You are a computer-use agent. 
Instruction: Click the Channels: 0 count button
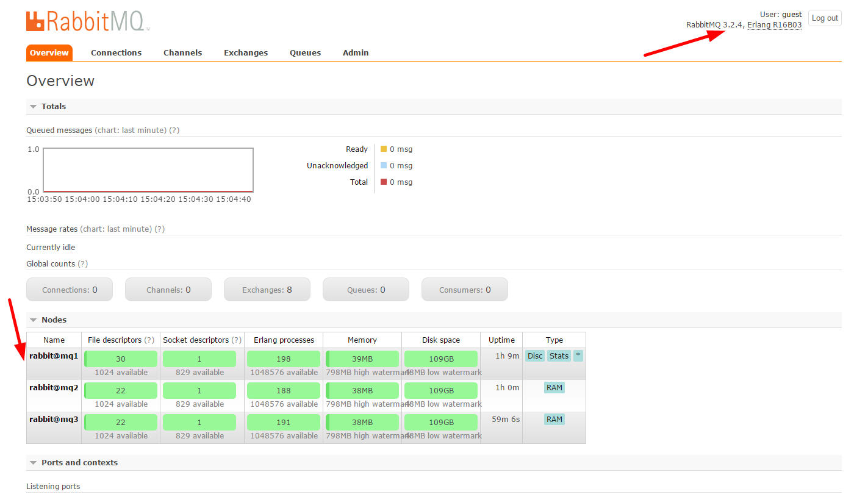coord(168,290)
